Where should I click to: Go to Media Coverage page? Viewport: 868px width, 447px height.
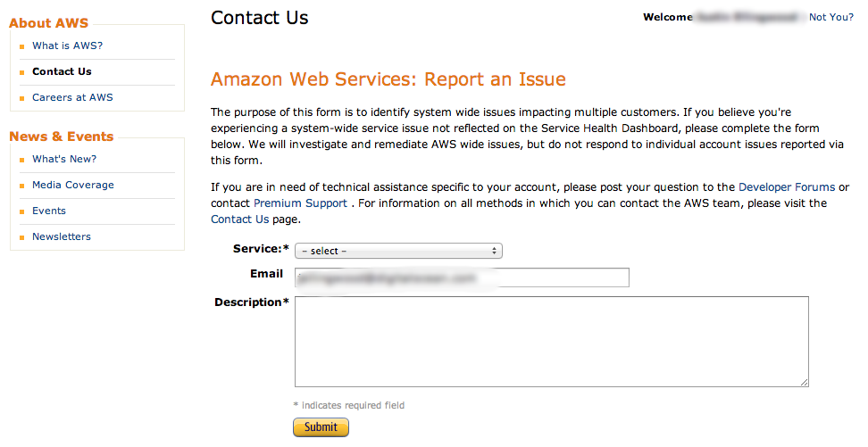click(73, 185)
